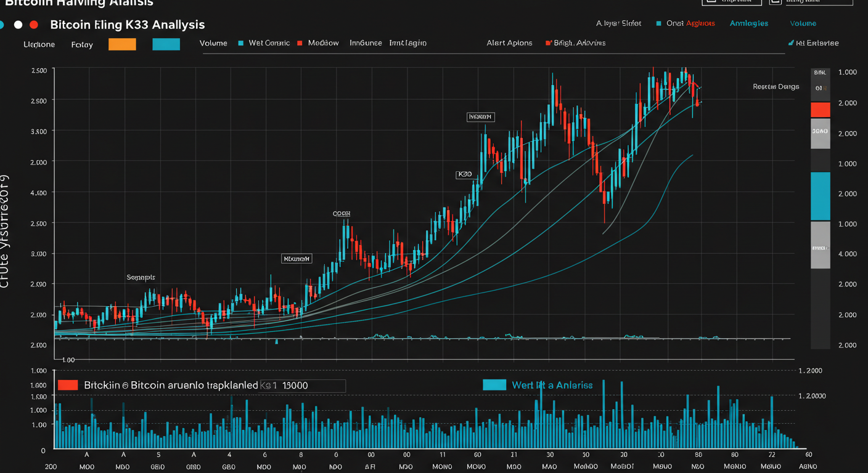Click the 'BNL' cell atop the right sidebar
The width and height of the screenshot is (868, 473).
(x=820, y=73)
